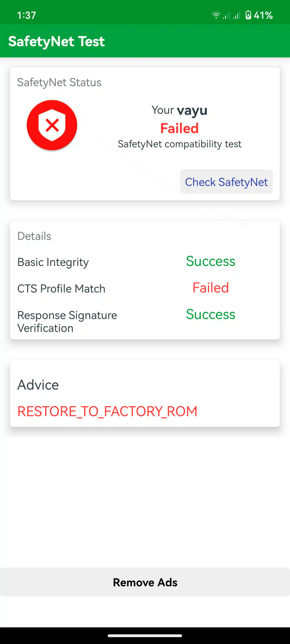This screenshot has height=644, width=290.
Task: Tap the red Failed result for CTS Profile
Action: pos(211,288)
